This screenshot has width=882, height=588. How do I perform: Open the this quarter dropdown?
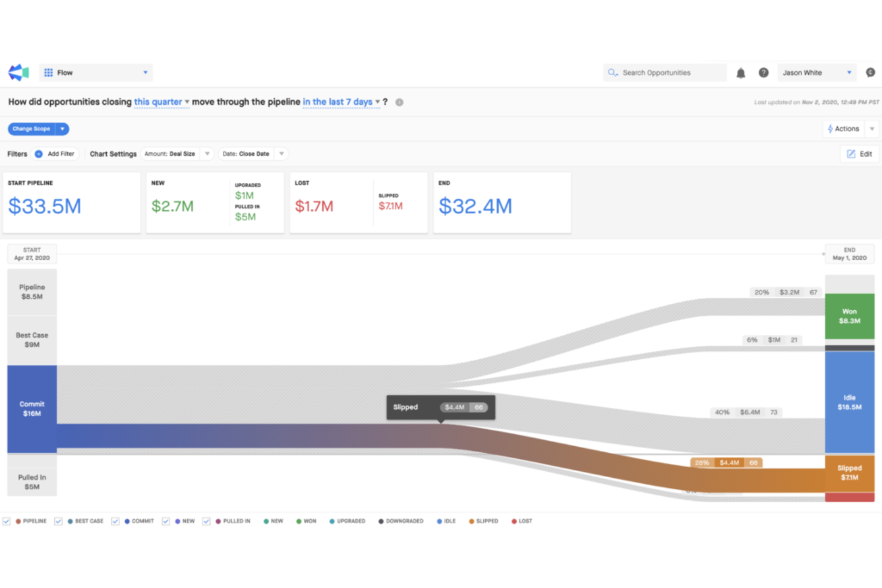tap(160, 102)
